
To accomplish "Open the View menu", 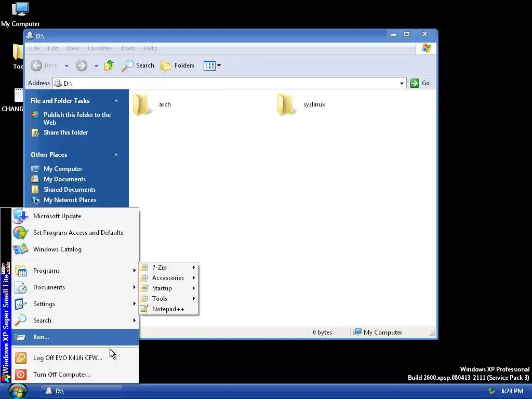I will [73, 48].
